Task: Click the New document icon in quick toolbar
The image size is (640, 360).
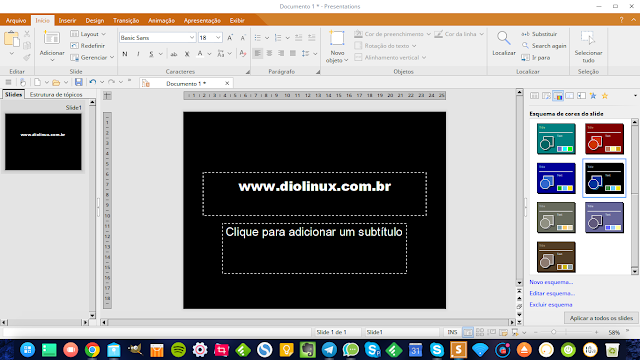Action: pyautogui.click(x=37, y=82)
